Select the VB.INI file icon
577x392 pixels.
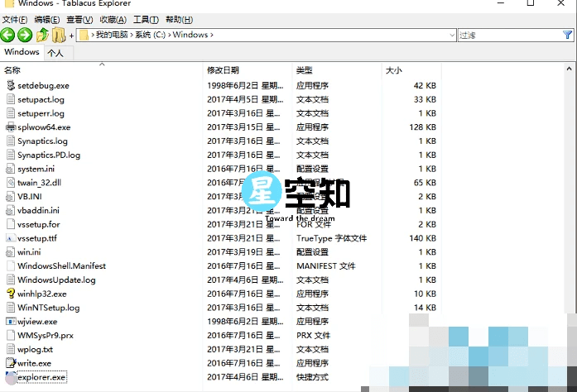pyautogui.click(x=11, y=196)
